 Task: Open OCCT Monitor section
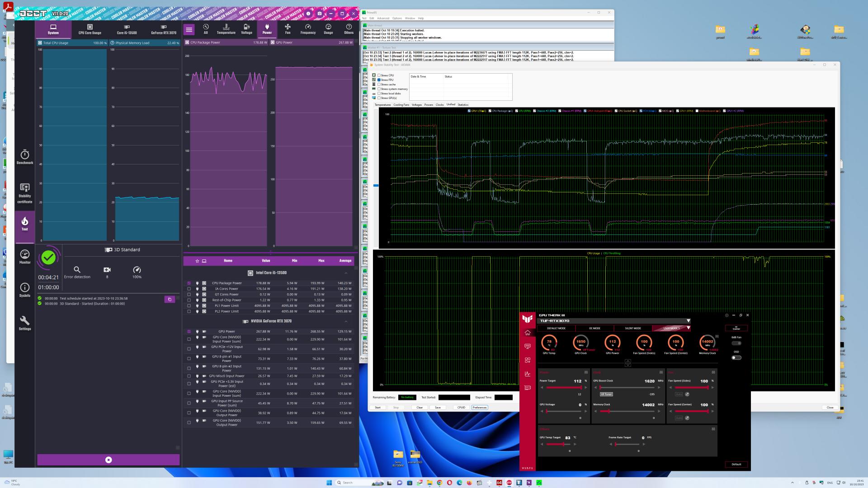(x=25, y=257)
